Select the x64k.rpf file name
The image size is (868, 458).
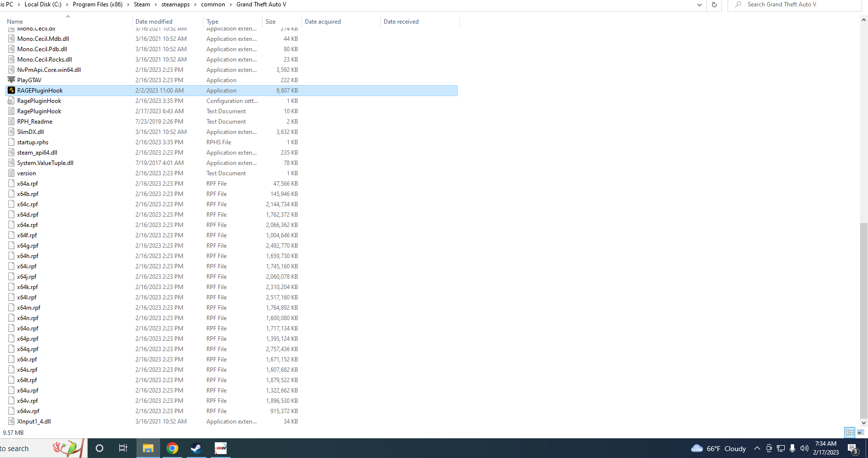[28, 287]
